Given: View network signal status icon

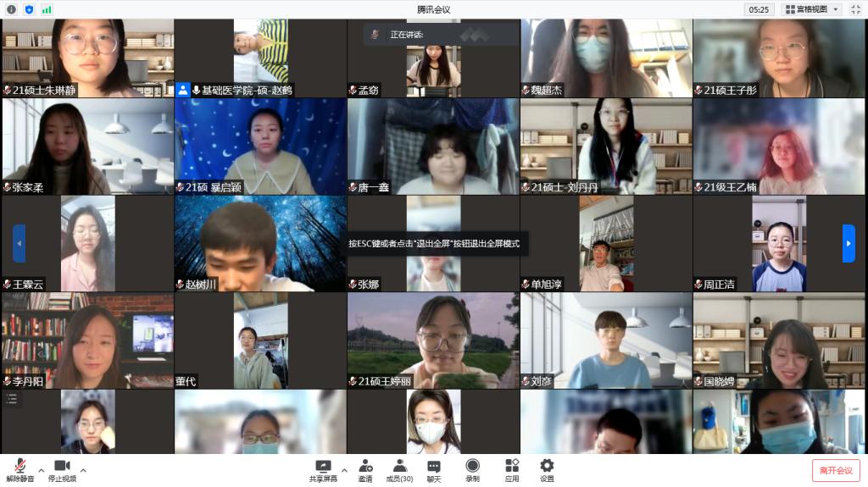Looking at the screenshot, I should click(47, 9).
